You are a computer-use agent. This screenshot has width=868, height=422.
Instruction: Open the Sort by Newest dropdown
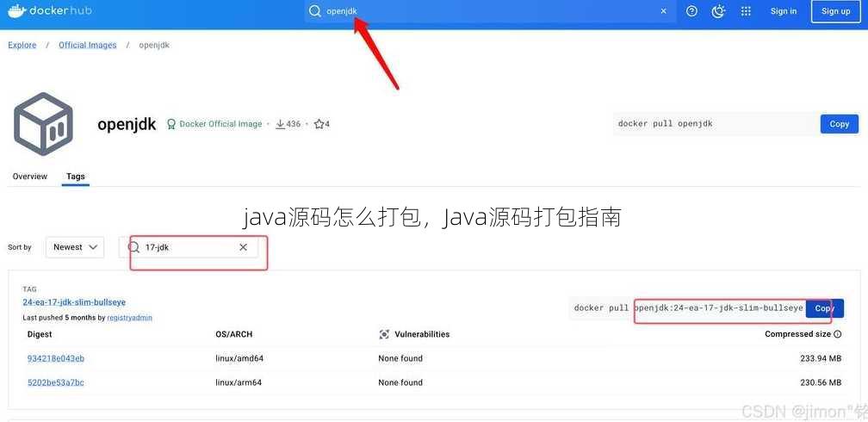pos(75,247)
